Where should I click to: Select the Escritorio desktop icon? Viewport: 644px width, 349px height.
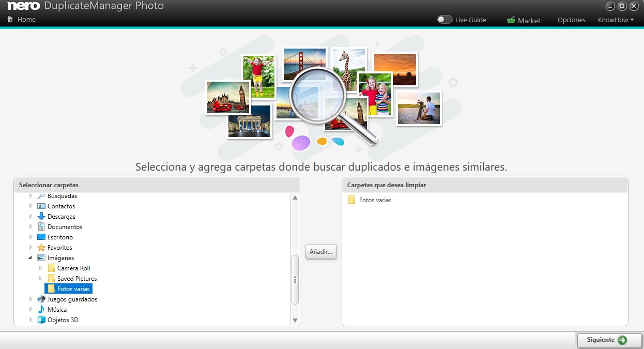(41, 237)
